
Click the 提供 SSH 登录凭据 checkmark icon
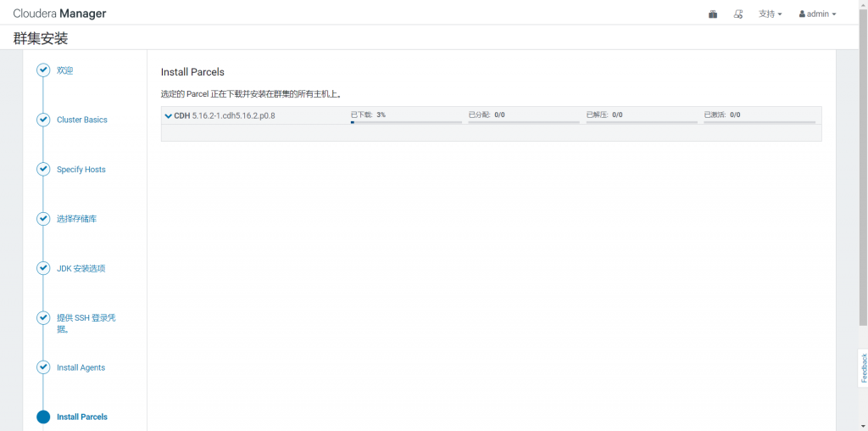[43, 318]
